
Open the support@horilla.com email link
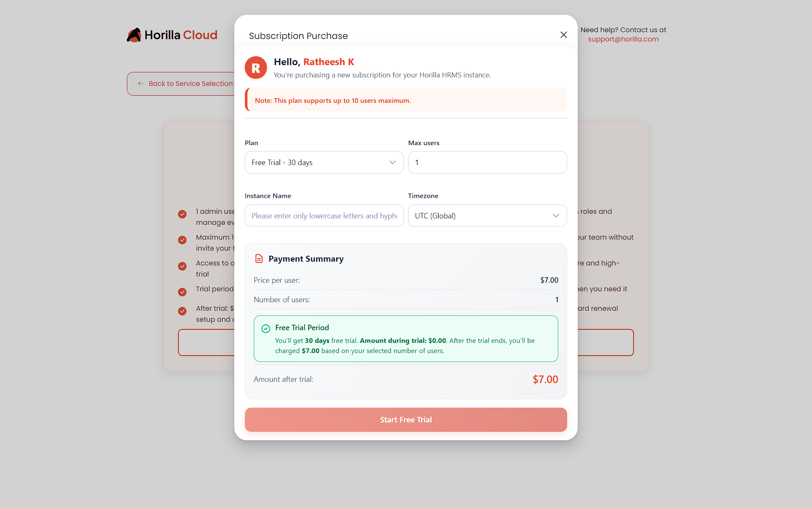(x=623, y=39)
